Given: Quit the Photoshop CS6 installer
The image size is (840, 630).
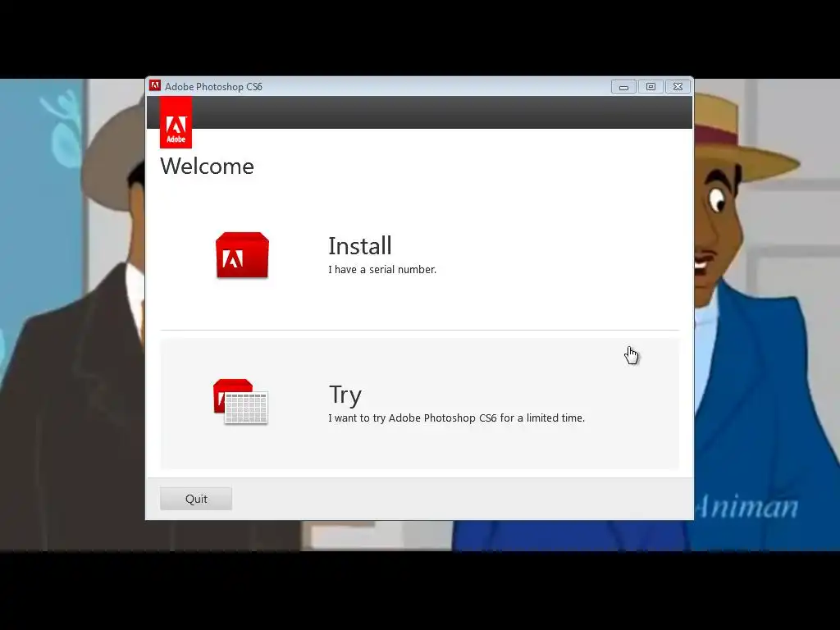Looking at the screenshot, I should pos(196,499).
